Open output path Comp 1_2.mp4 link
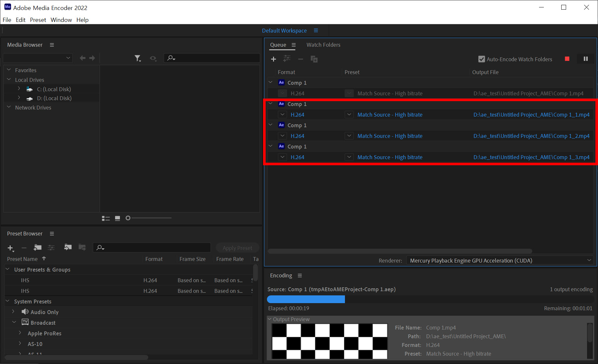This screenshot has width=598, height=364. [x=531, y=136]
